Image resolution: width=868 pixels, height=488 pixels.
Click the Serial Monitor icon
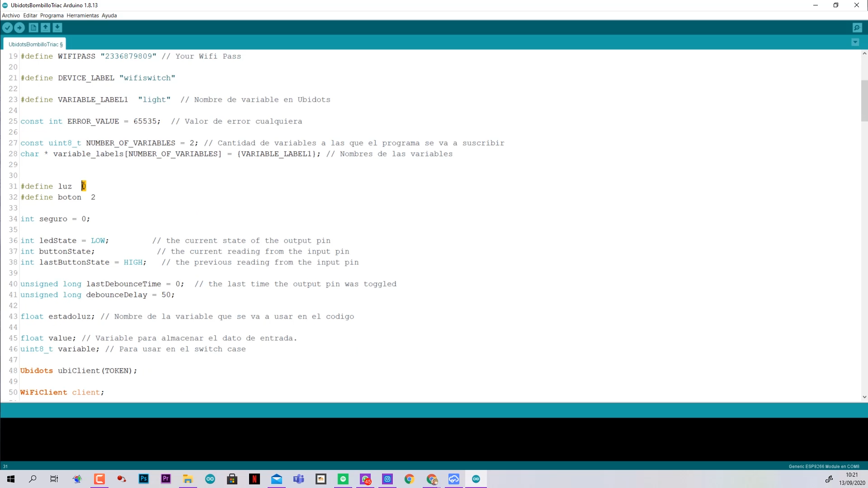pyautogui.click(x=857, y=28)
